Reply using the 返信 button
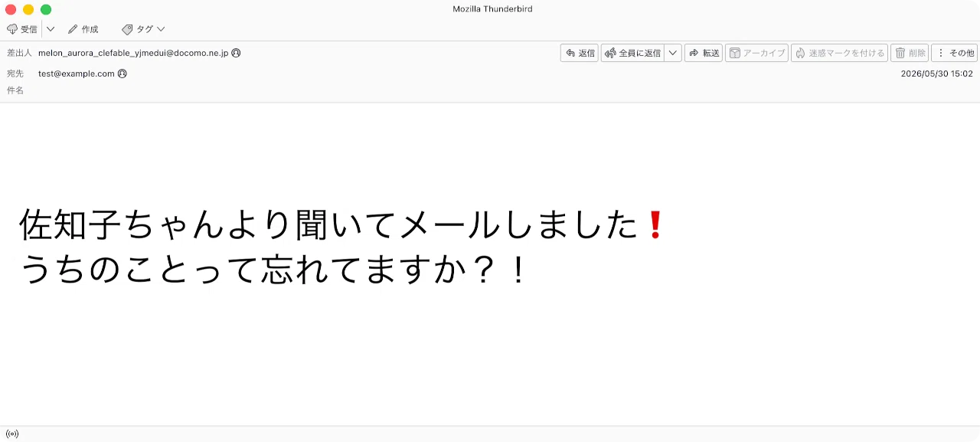Viewport: 980px width, 442px height. point(580,53)
